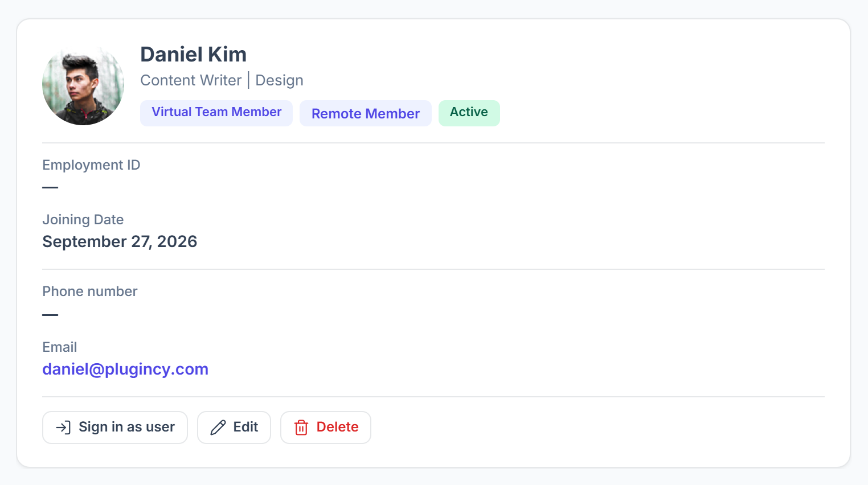
Task: Click the Employment ID label
Action: point(91,165)
